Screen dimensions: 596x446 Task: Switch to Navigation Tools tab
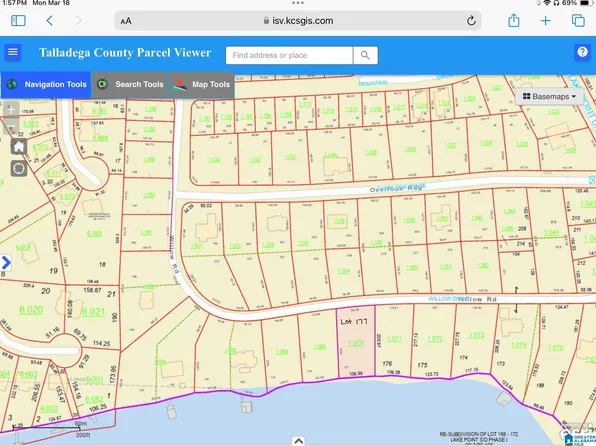pos(46,84)
